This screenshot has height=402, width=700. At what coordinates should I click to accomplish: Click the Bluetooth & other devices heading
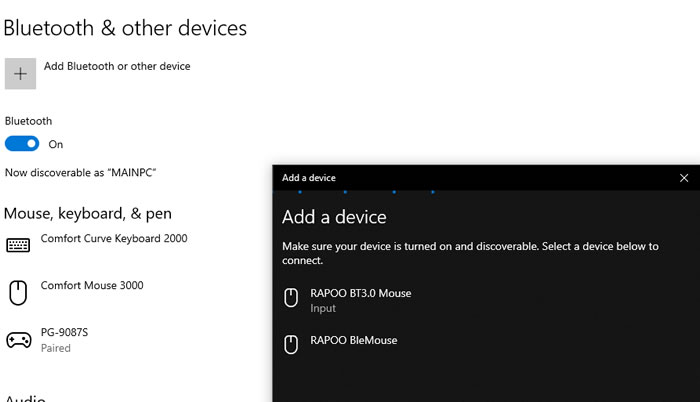point(125,28)
